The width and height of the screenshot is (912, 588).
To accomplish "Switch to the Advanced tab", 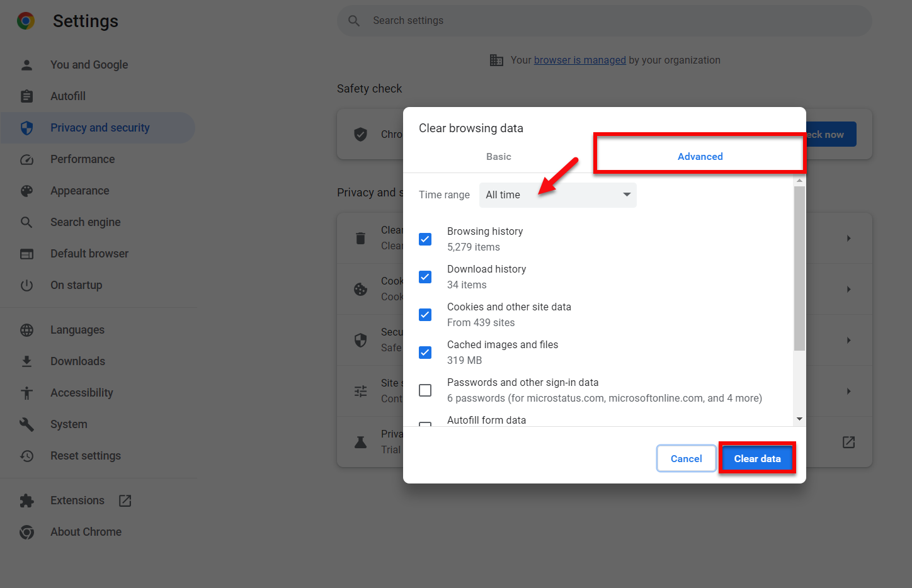I will [x=700, y=157].
